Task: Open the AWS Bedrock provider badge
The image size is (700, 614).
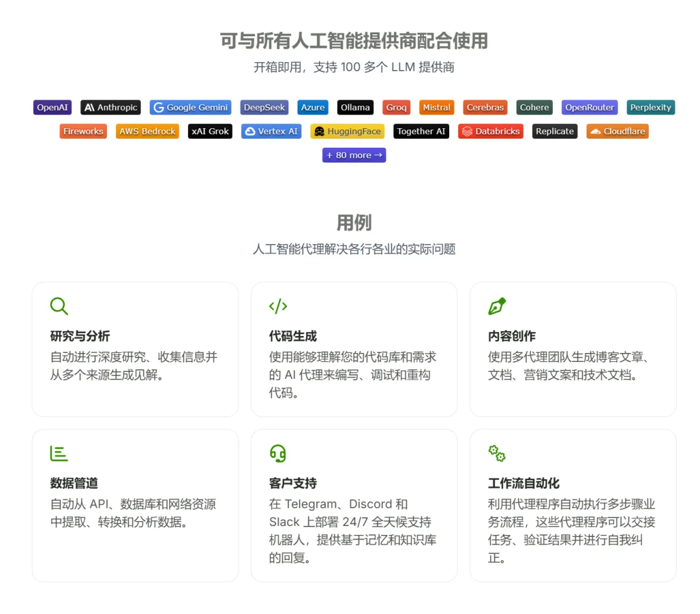Action: point(147,131)
